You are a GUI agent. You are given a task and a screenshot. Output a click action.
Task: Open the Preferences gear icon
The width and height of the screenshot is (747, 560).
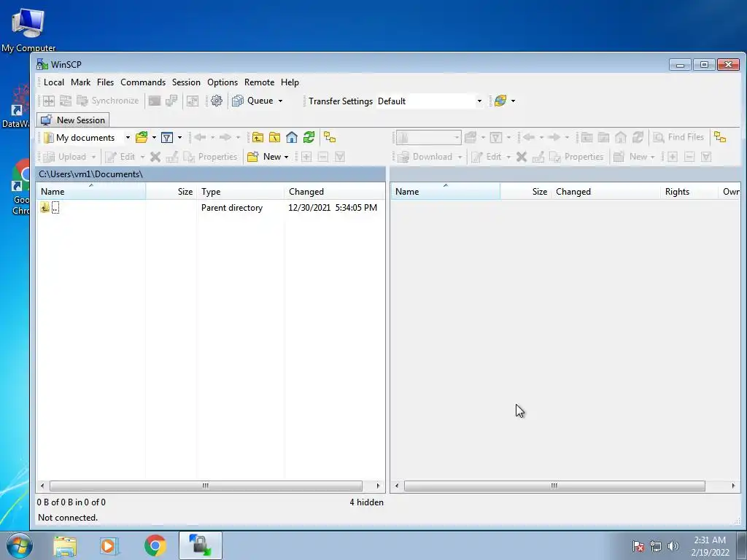(x=216, y=101)
